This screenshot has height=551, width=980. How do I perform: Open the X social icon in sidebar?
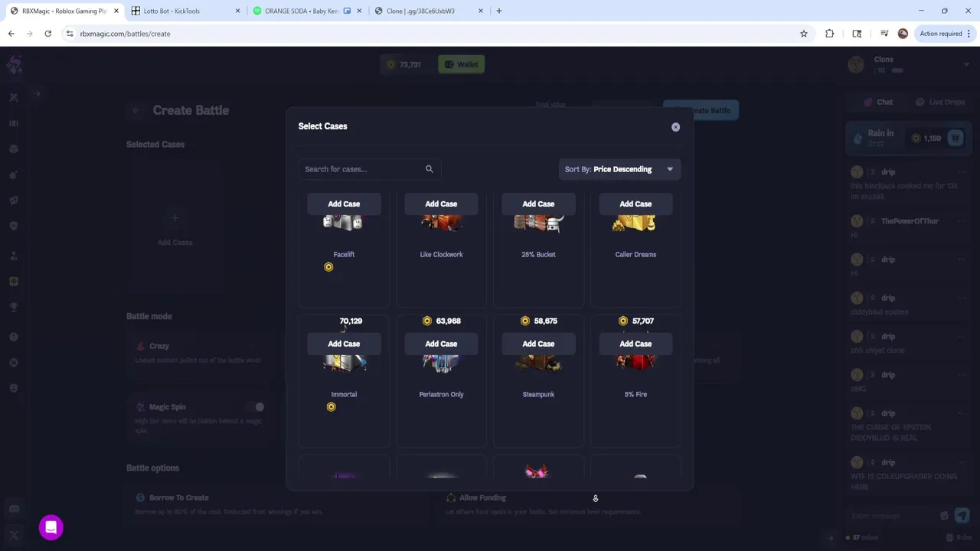(14, 536)
